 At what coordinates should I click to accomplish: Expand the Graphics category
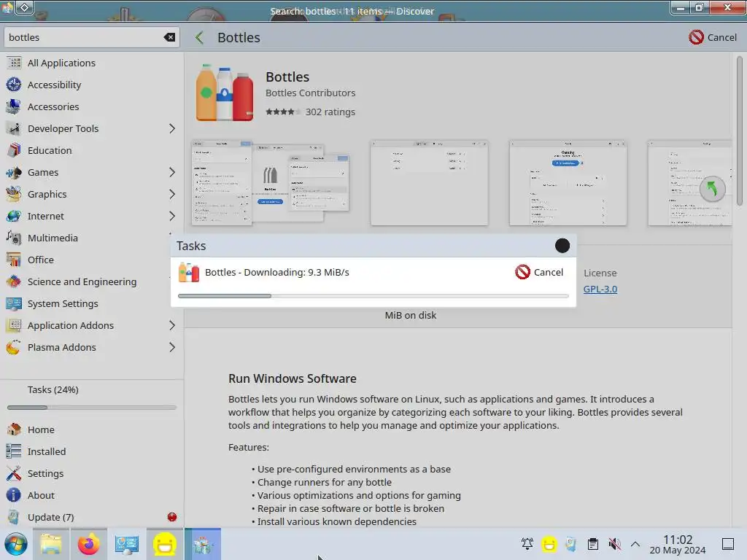coord(172,194)
